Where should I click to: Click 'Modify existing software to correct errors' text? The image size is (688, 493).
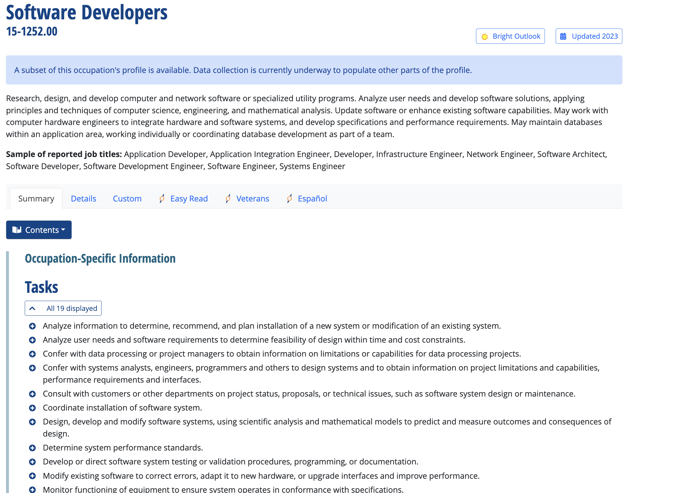click(261, 476)
